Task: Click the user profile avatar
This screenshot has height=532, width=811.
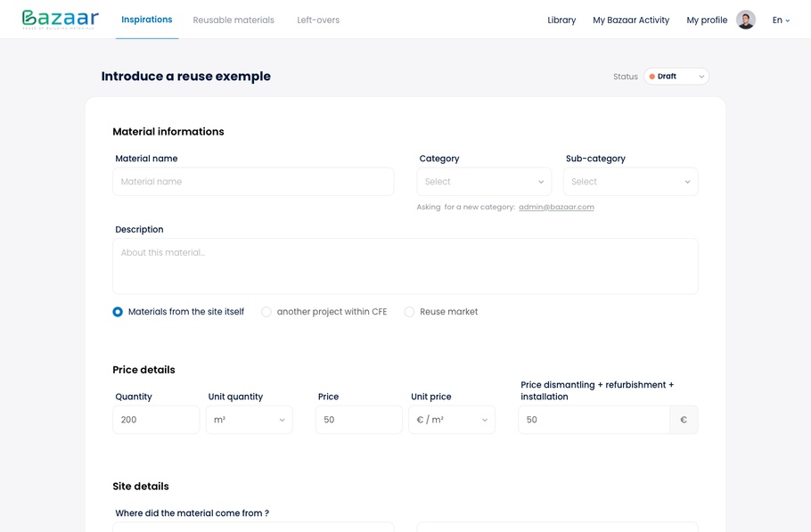Action: 746,20
